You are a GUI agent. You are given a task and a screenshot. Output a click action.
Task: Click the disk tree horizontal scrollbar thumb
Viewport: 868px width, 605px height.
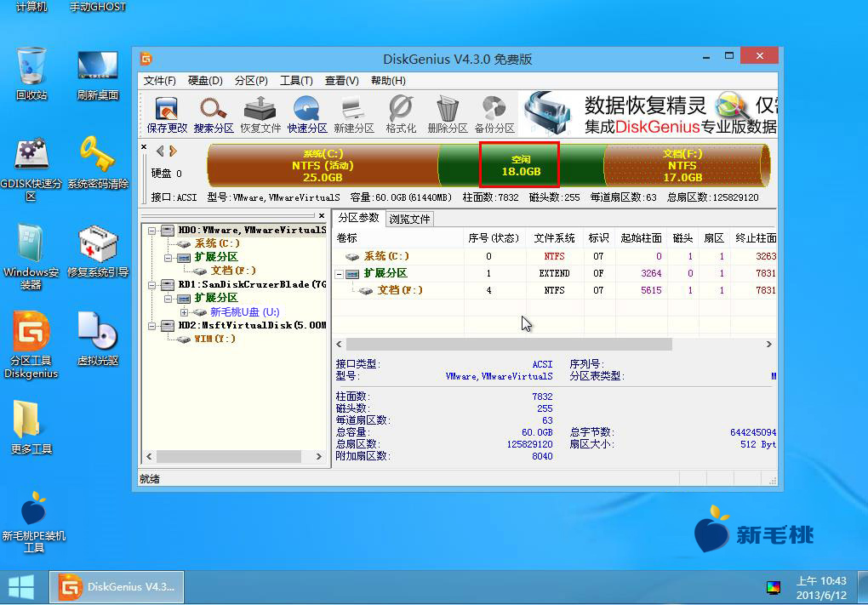(229, 457)
